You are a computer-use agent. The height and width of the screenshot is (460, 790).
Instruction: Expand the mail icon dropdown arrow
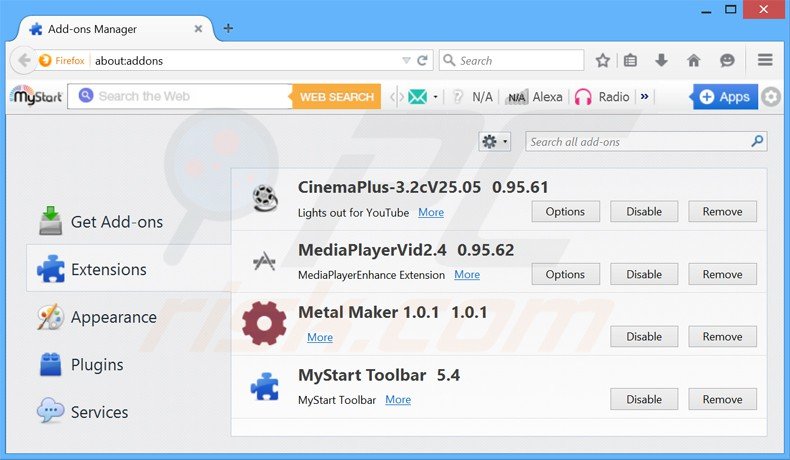436,97
